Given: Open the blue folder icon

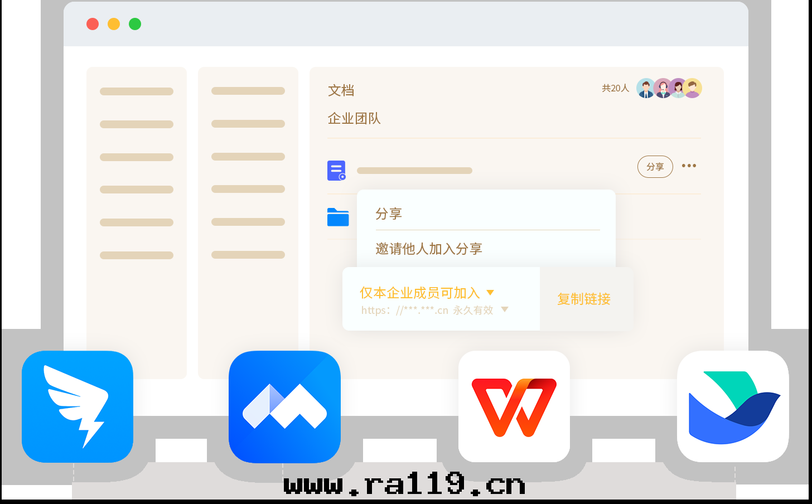Looking at the screenshot, I should click(x=338, y=217).
